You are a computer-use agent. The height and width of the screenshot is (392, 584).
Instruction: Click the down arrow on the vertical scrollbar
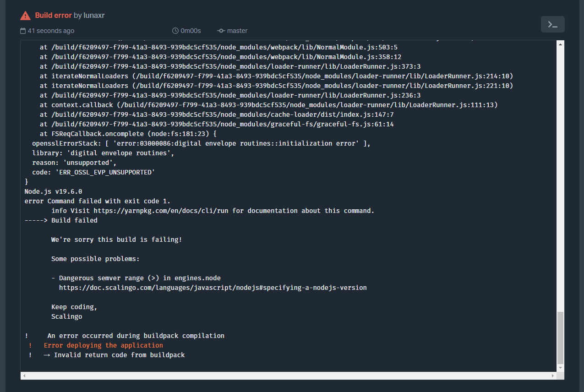pos(560,367)
